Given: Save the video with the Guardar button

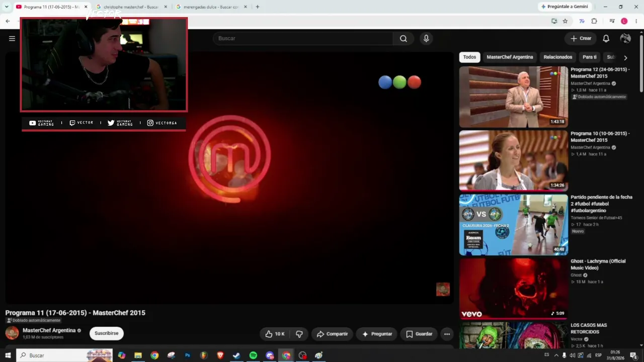Looking at the screenshot, I should click(x=419, y=334).
